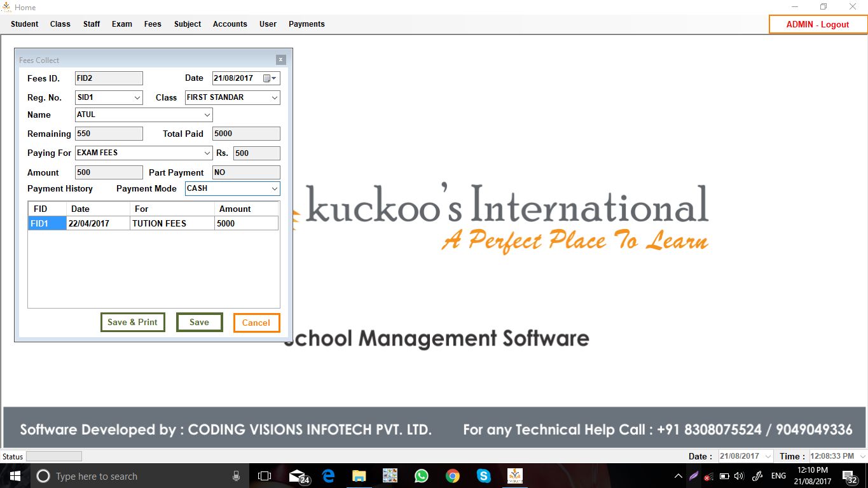Open the photo gallery taskbar icon
The width and height of the screenshot is (868, 488).
[390, 476]
